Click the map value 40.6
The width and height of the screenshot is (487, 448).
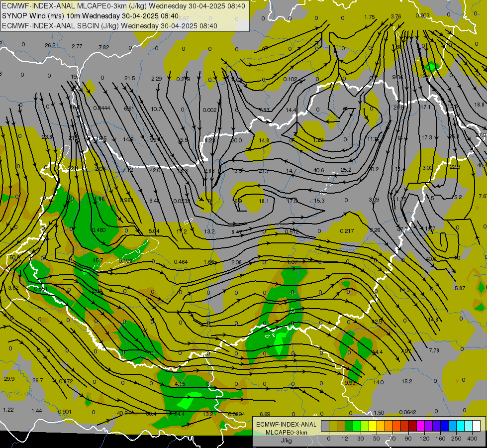[319, 170]
